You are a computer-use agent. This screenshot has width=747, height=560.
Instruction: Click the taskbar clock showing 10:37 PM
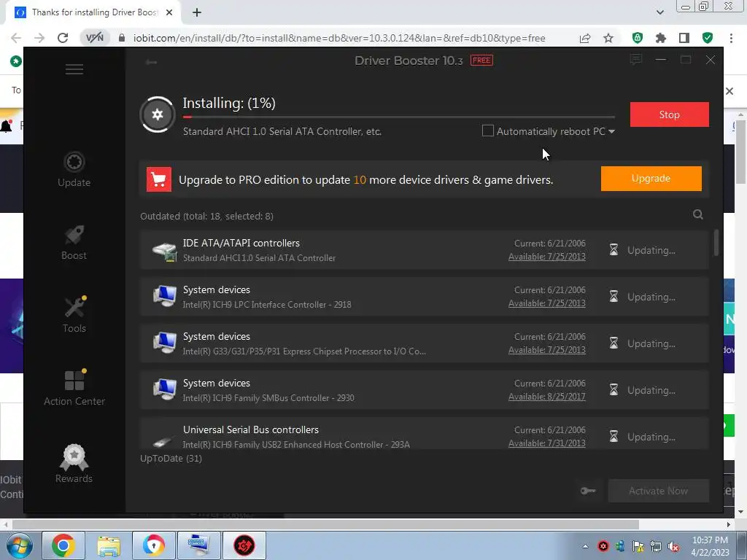pyautogui.click(x=710, y=546)
